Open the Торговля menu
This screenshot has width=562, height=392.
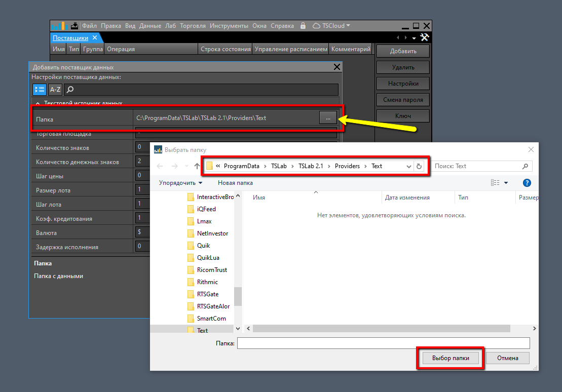coord(193,26)
